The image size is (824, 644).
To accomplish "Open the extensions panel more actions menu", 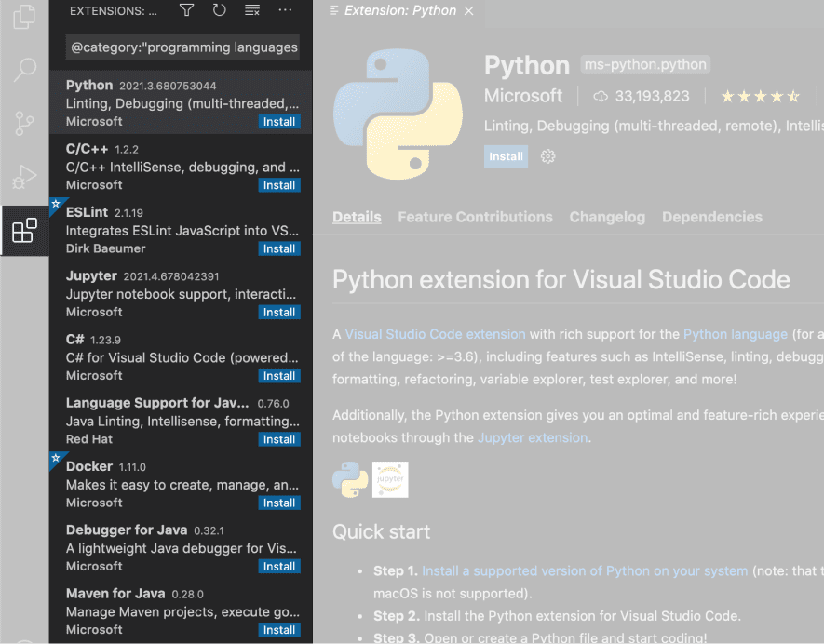I will (285, 10).
